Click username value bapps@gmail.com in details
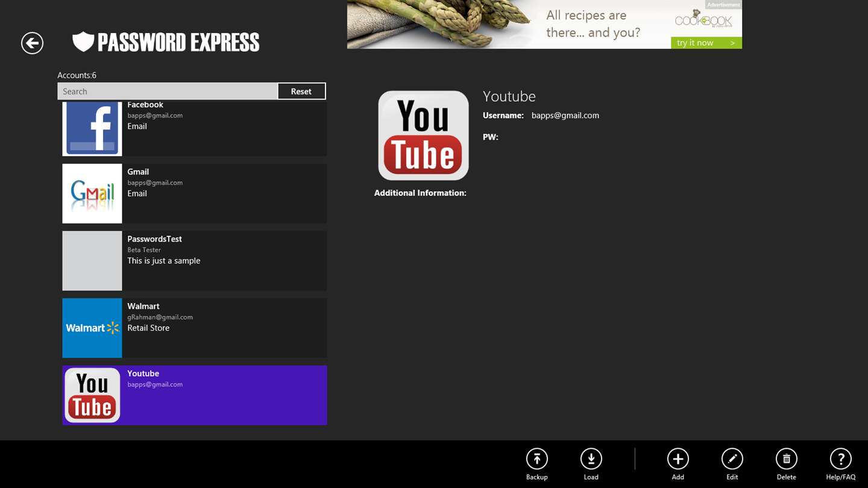 click(x=565, y=115)
